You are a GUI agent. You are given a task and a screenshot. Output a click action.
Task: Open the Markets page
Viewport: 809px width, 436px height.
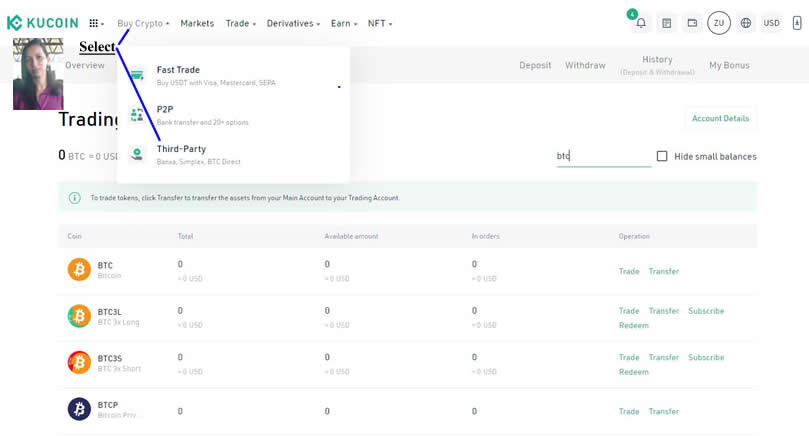click(x=197, y=23)
